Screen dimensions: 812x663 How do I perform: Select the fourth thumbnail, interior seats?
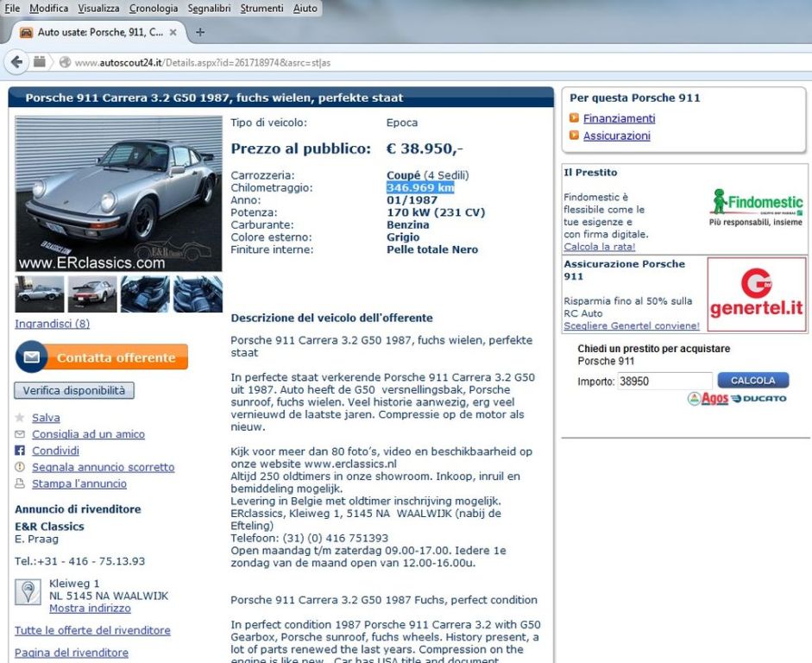point(198,294)
